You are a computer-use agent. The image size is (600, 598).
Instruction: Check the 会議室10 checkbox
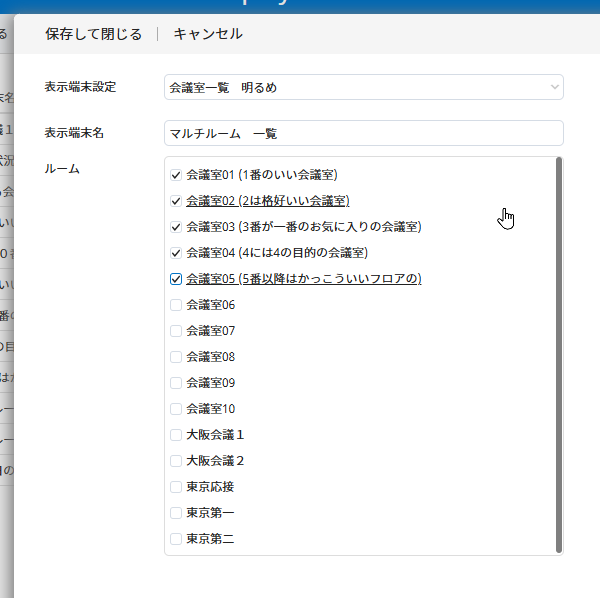pos(176,409)
